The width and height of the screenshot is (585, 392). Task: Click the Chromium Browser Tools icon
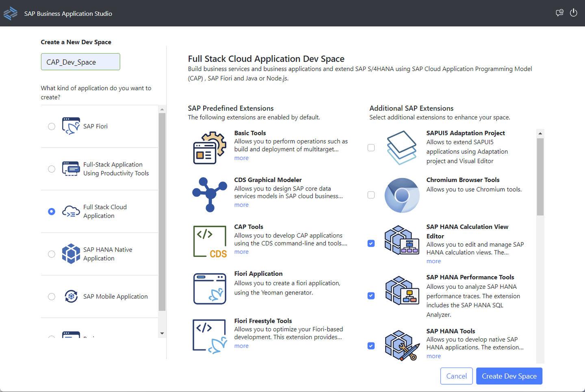point(402,195)
